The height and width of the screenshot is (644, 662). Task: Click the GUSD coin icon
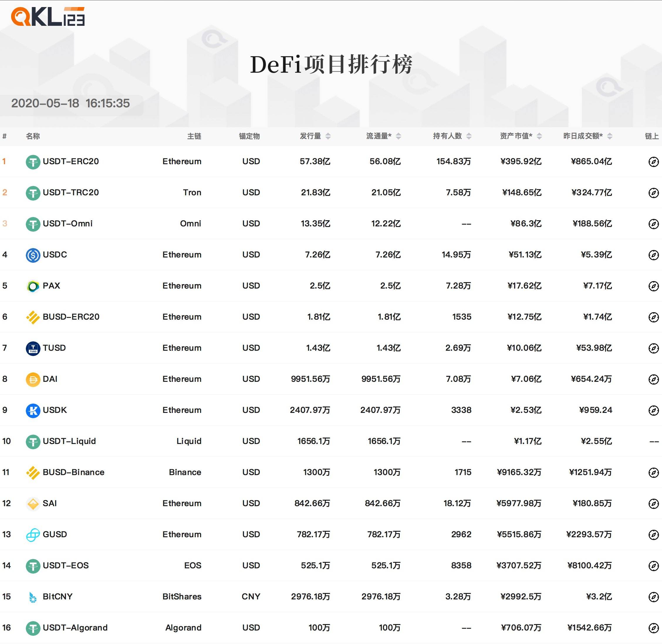click(33, 535)
